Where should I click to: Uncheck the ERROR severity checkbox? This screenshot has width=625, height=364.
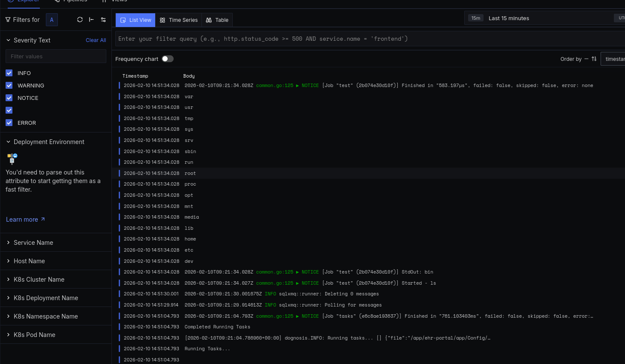pos(9,123)
